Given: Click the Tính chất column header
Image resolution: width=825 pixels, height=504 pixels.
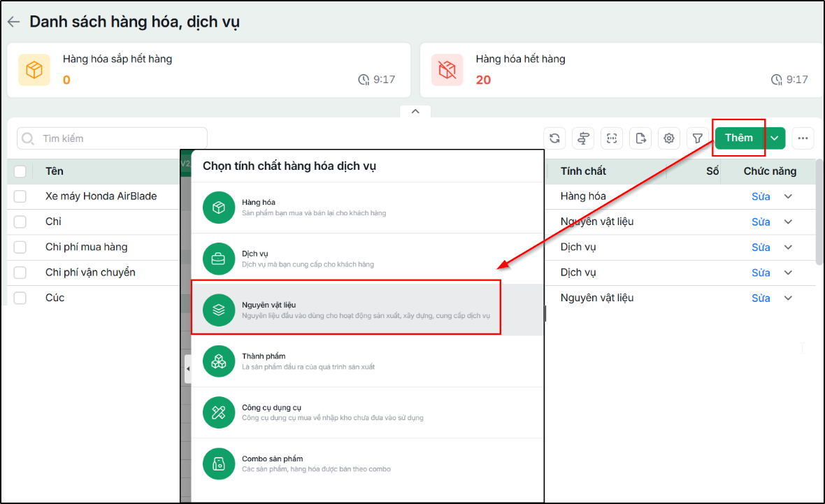Looking at the screenshot, I should coord(583,171).
